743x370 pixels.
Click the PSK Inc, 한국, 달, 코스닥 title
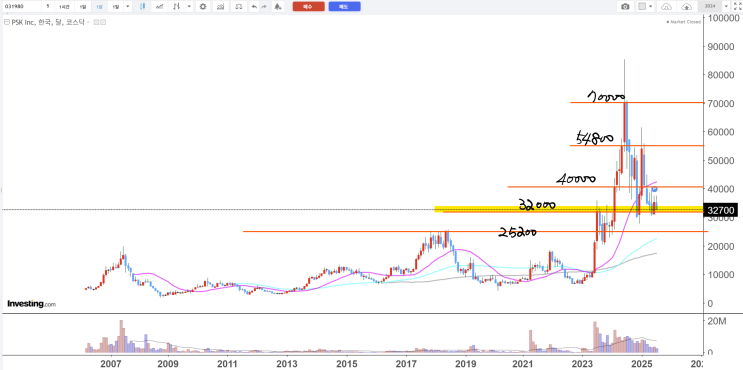[x=48, y=22]
